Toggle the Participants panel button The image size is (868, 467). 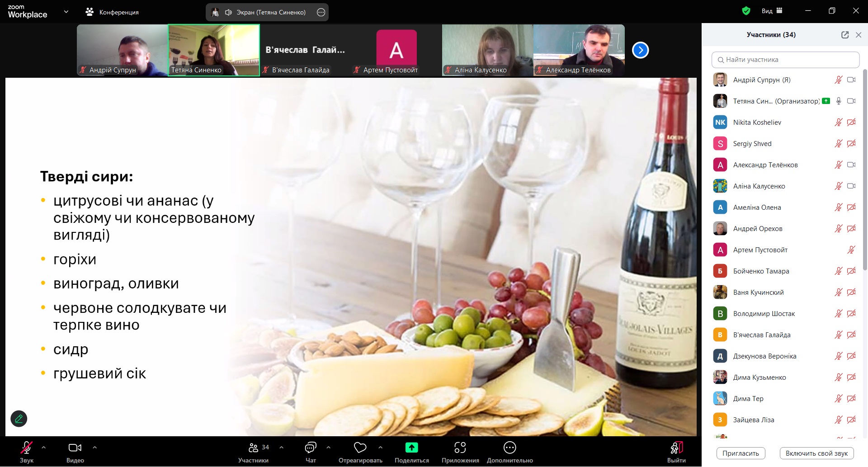coord(254,448)
